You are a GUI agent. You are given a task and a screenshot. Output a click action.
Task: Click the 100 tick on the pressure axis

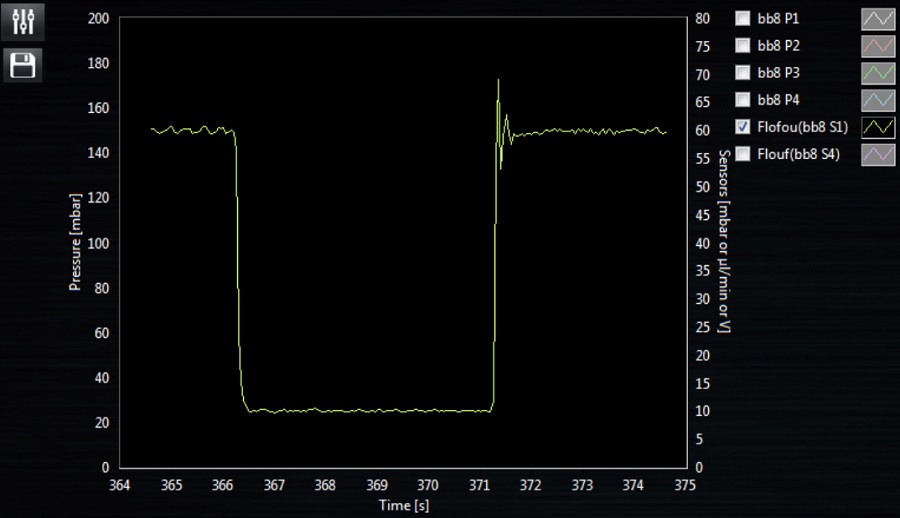pyautogui.click(x=99, y=243)
